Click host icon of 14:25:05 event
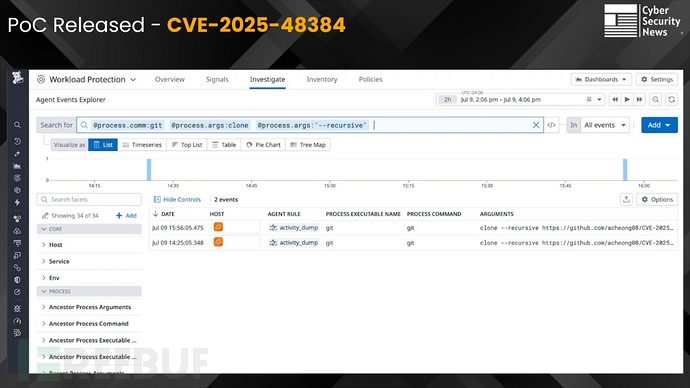 click(x=218, y=242)
